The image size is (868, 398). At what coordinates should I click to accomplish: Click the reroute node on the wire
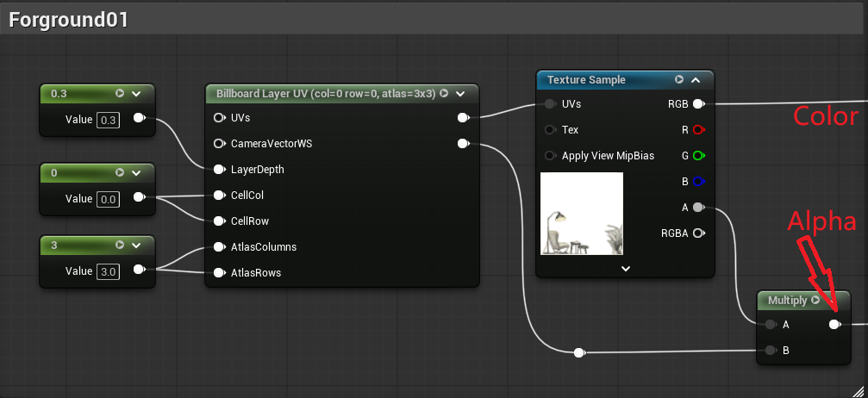point(579,352)
